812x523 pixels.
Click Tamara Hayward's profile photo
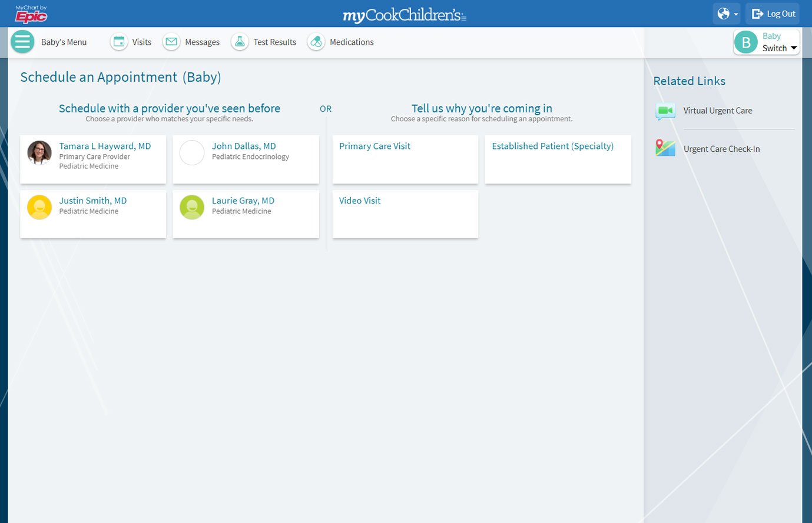tap(39, 153)
